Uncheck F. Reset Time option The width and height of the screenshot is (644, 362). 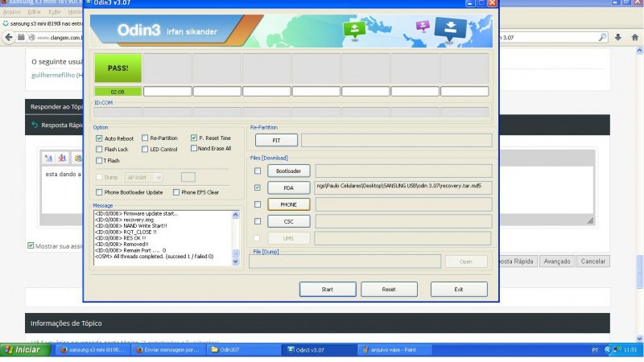194,138
